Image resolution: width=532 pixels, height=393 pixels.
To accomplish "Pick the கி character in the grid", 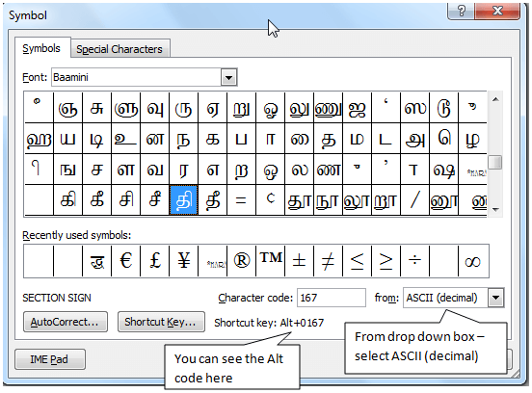I will pyautogui.click(x=67, y=200).
